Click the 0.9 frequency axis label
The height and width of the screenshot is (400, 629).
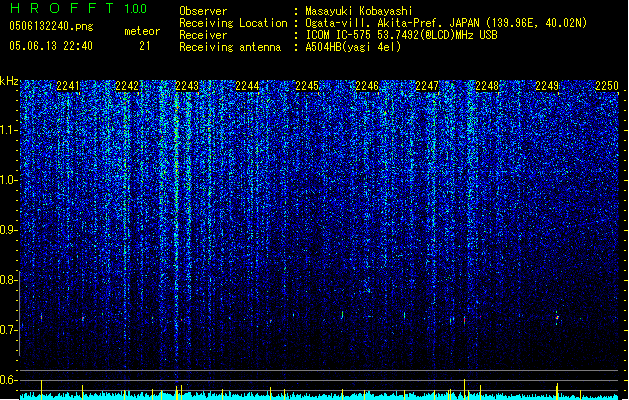(x=8, y=230)
